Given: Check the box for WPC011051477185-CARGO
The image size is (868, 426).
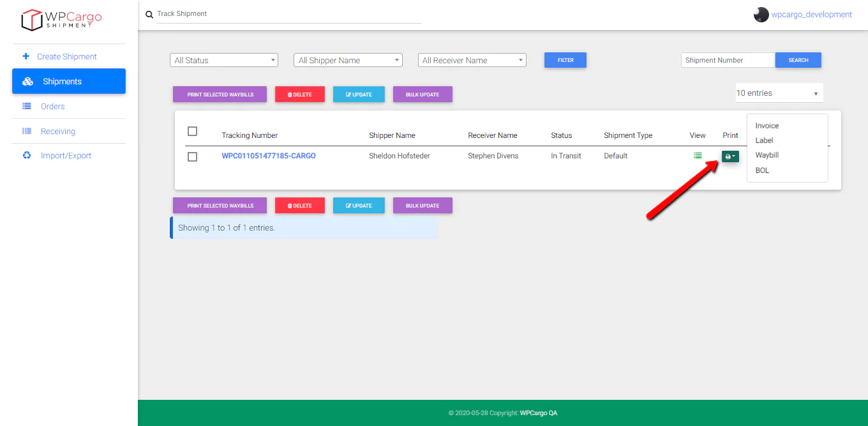Looking at the screenshot, I should 192,156.
